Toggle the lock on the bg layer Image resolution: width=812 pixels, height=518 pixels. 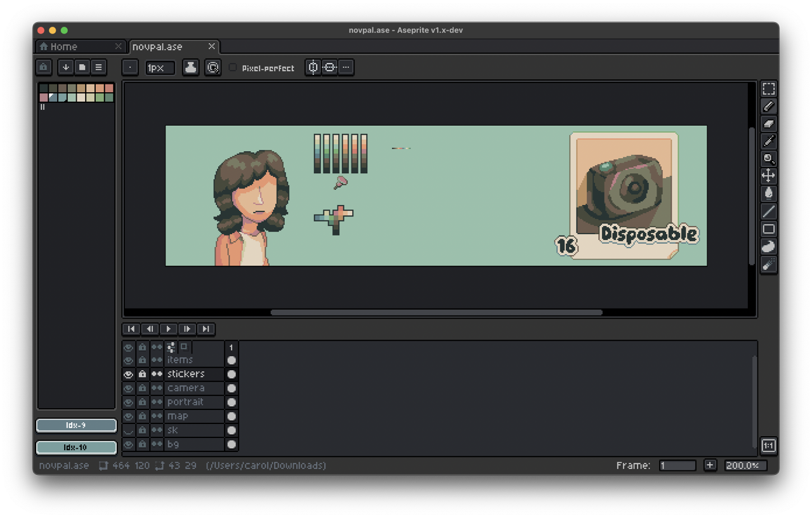pos(142,444)
